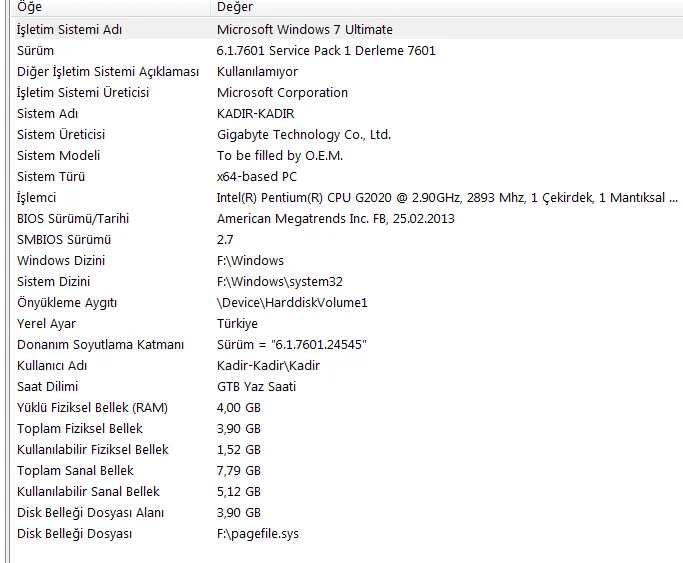
Task: Select the Toplam Fiziksel Bellek label
Action: (x=80, y=428)
